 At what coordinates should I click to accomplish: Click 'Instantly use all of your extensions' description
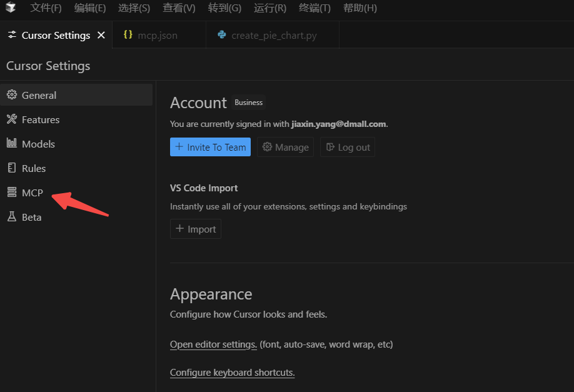coord(288,207)
